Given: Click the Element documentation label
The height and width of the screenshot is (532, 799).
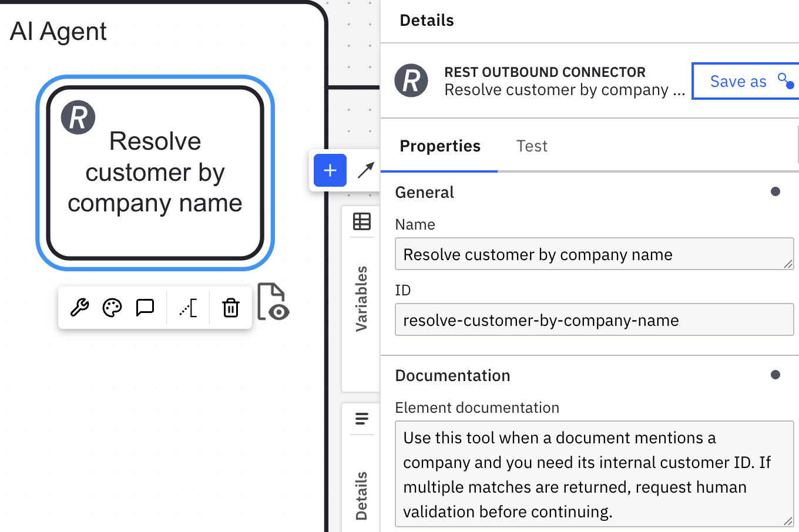Looking at the screenshot, I should pos(477,408).
